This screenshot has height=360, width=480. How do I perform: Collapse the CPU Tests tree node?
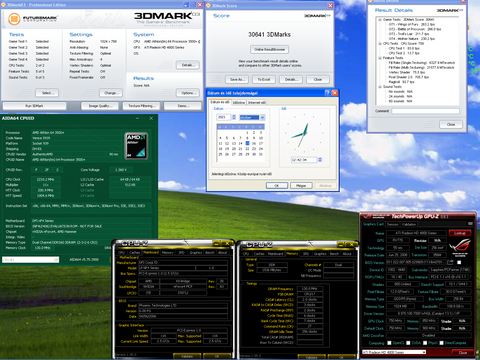380,44
